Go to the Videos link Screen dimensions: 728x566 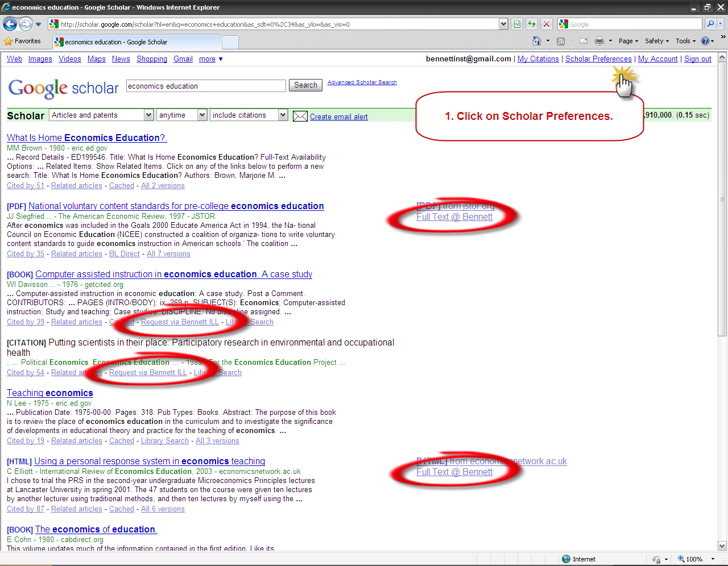(x=69, y=59)
